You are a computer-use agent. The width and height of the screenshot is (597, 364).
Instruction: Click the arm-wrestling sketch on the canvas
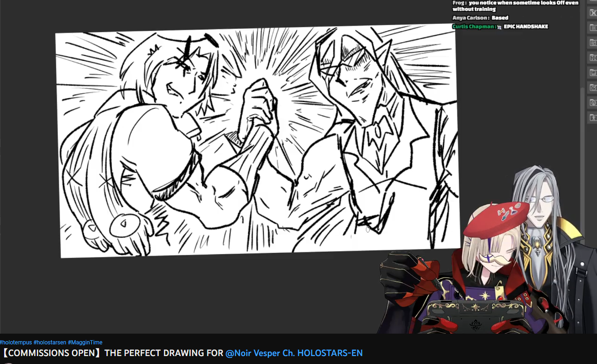click(257, 140)
